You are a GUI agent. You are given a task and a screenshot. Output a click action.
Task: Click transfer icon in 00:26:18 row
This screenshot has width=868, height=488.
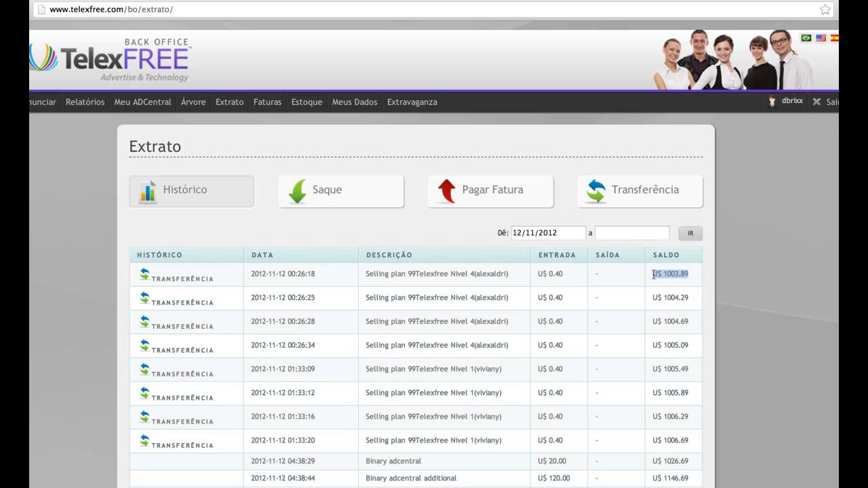tap(144, 273)
